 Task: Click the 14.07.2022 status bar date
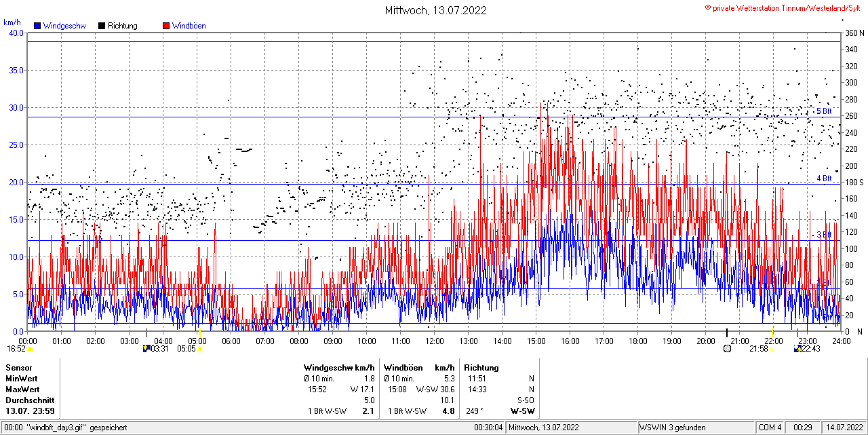(x=844, y=428)
